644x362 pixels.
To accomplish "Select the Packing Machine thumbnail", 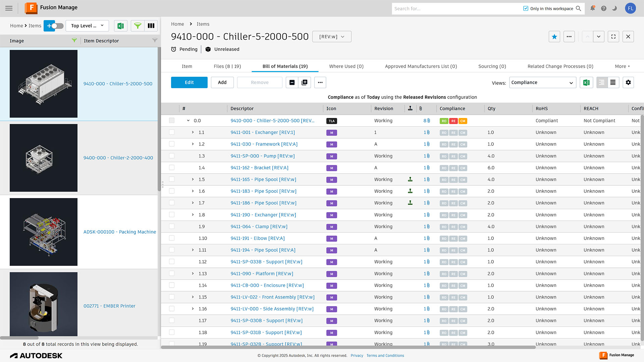I will 44,232.
